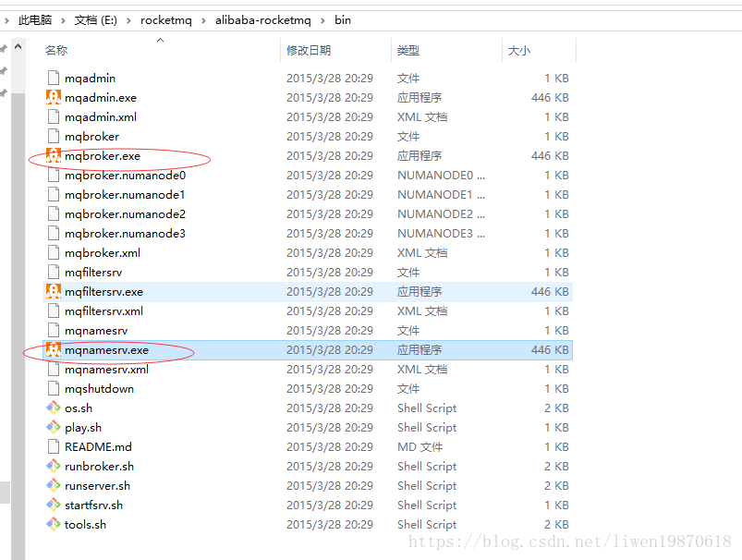Select the mqadmin file icon
The width and height of the screenshot is (742, 560).
(54, 79)
